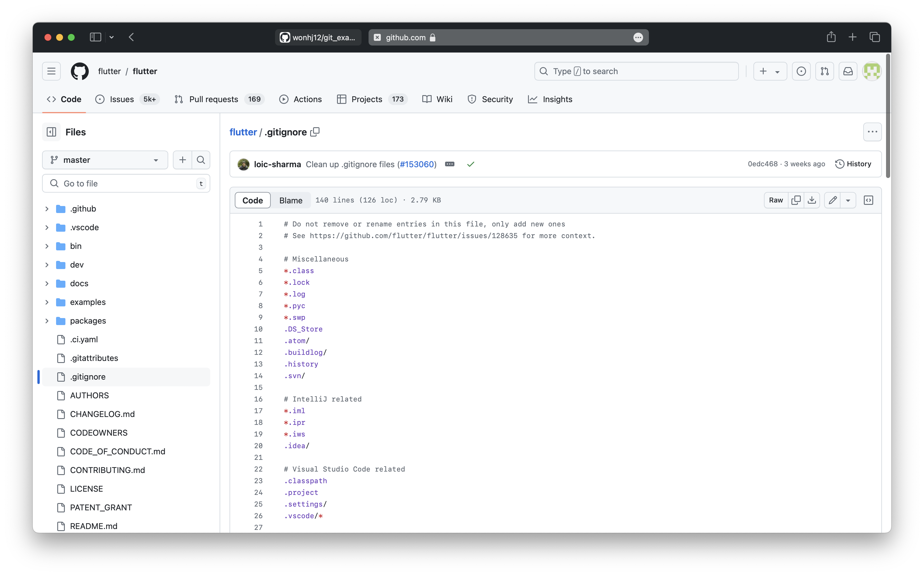Copy raw file contents icon
The width and height of the screenshot is (924, 576).
pos(796,200)
